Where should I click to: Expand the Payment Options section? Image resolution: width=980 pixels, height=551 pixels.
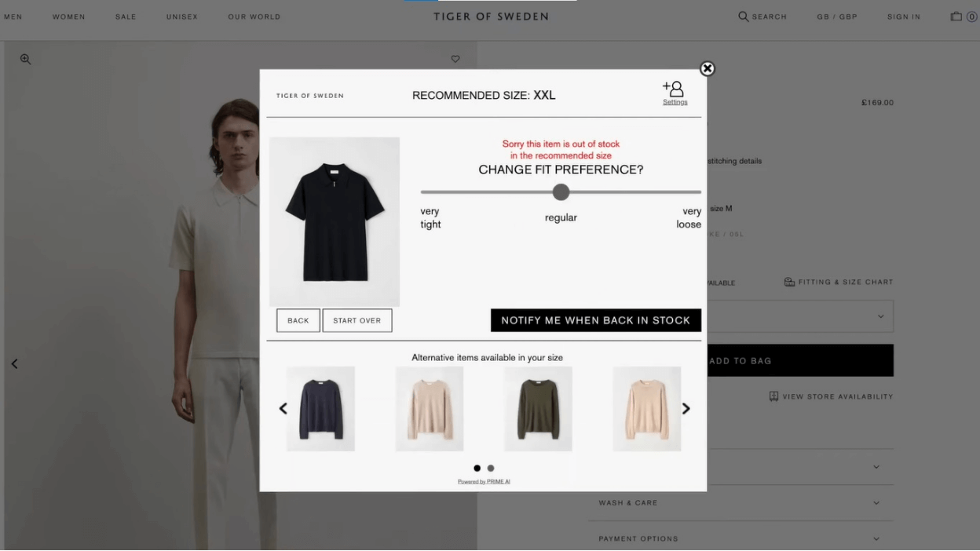(x=740, y=538)
